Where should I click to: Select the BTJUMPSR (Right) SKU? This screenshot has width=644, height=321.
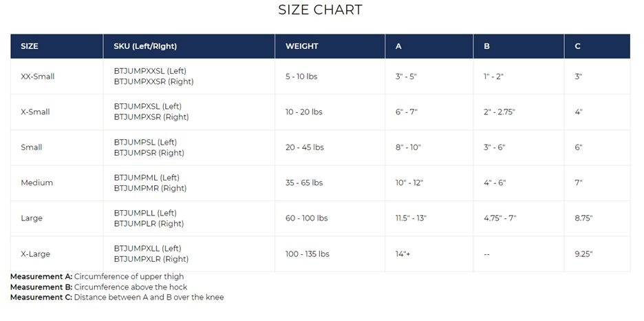(x=149, y=153)
